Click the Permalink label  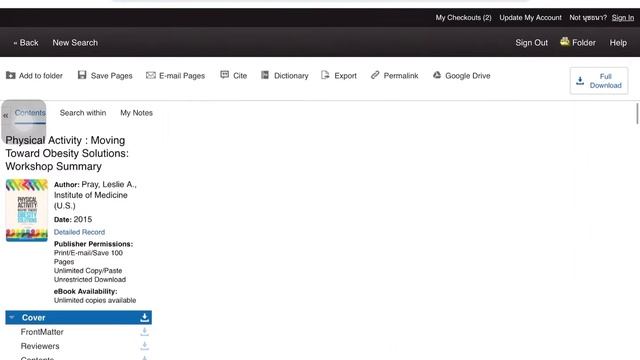(401, 76)
